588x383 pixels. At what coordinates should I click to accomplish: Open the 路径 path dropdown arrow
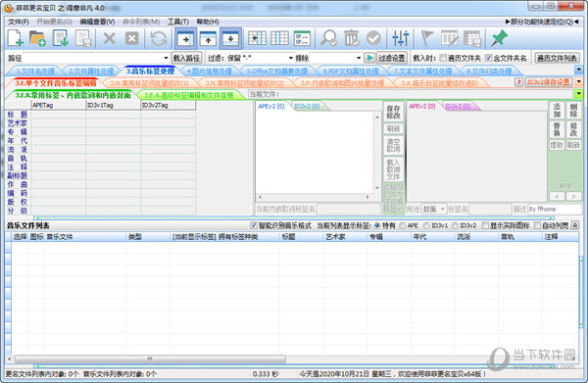[166, 58]
